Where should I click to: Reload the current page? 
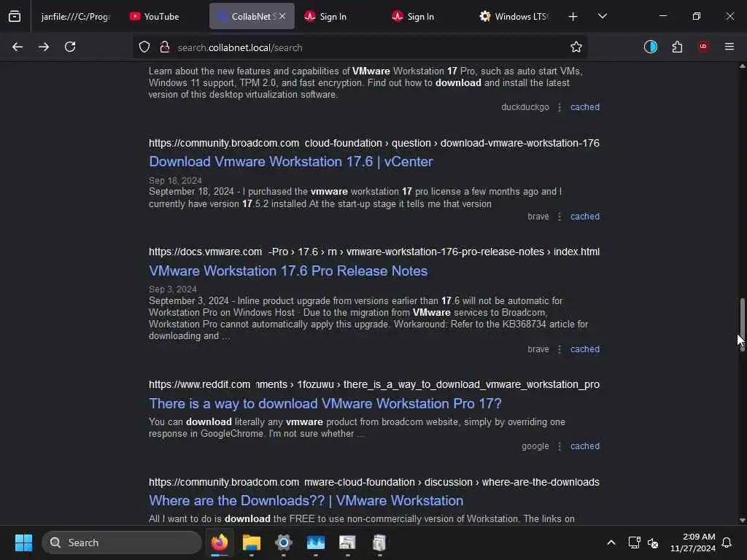(x=70, y=47)
